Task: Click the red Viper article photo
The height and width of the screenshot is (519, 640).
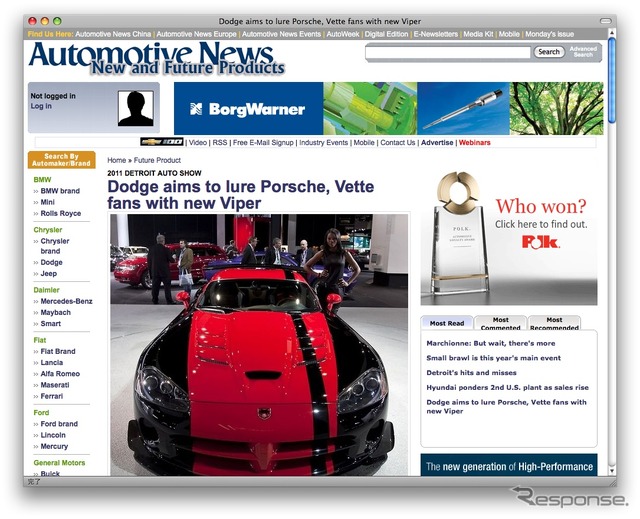Action: pos(259,345)
